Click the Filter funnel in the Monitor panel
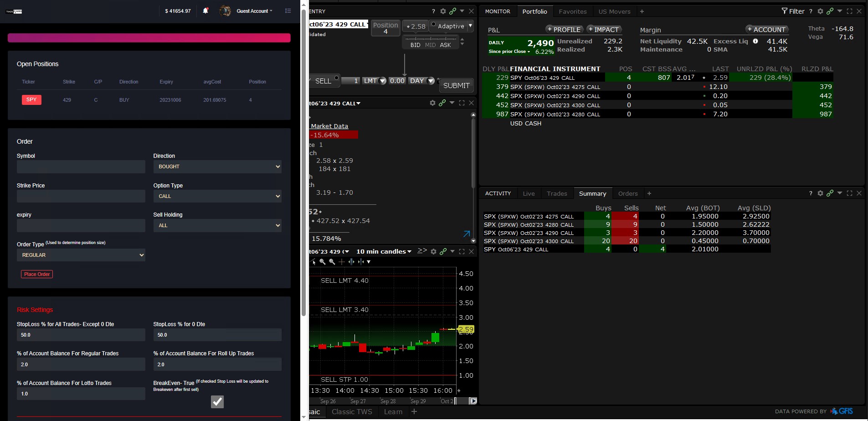This screenshot has width=868, height=421. 784,11
